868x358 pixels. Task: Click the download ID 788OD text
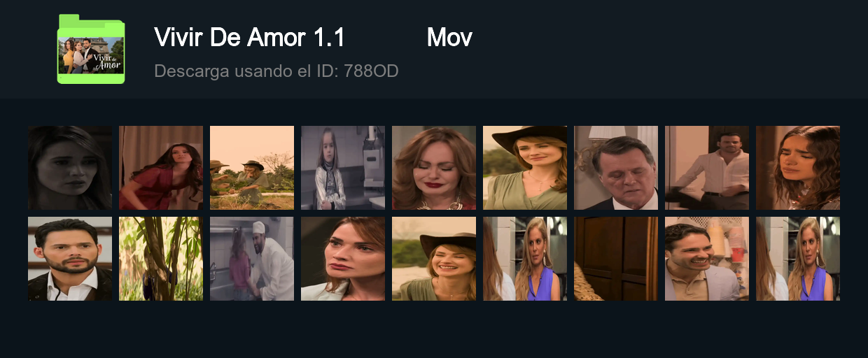[276, 71]
